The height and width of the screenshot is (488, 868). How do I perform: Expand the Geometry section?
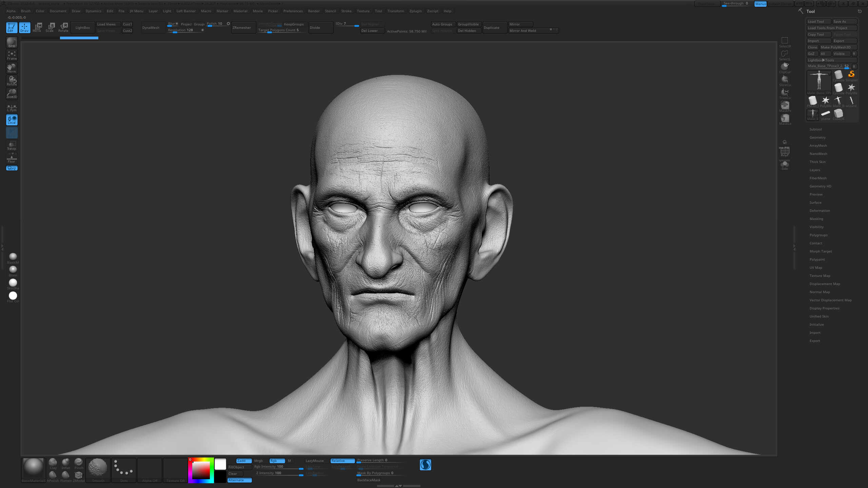(x=817, y=137)
